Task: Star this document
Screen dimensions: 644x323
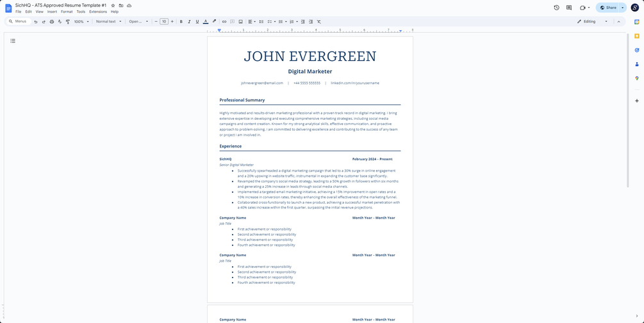Action: pyautogui.click(x=113, y=6)
